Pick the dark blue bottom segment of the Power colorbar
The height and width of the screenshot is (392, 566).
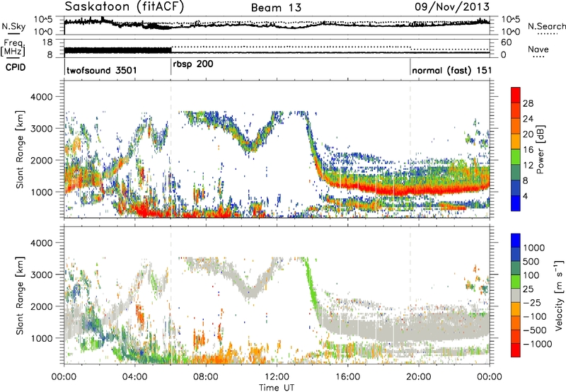click(516, 203)
